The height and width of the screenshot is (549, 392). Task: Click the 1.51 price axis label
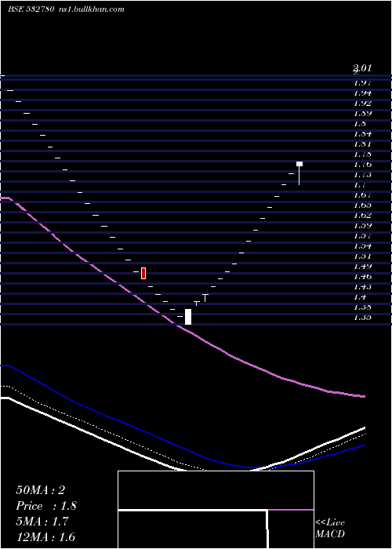tap(362, 256)
